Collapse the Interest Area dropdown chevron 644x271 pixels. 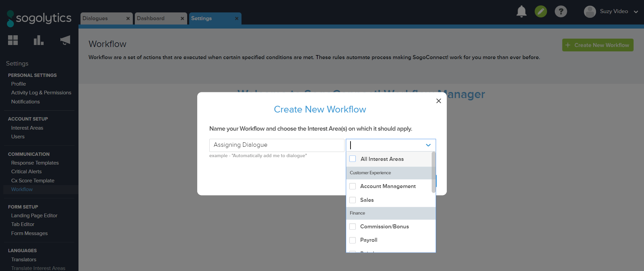pyautogui.click(x=428, y=145)
